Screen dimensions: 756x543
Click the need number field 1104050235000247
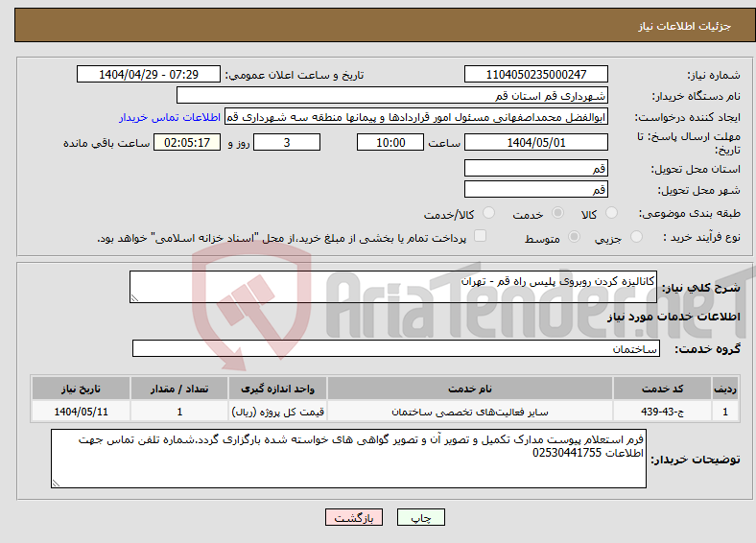click(536, 74)
